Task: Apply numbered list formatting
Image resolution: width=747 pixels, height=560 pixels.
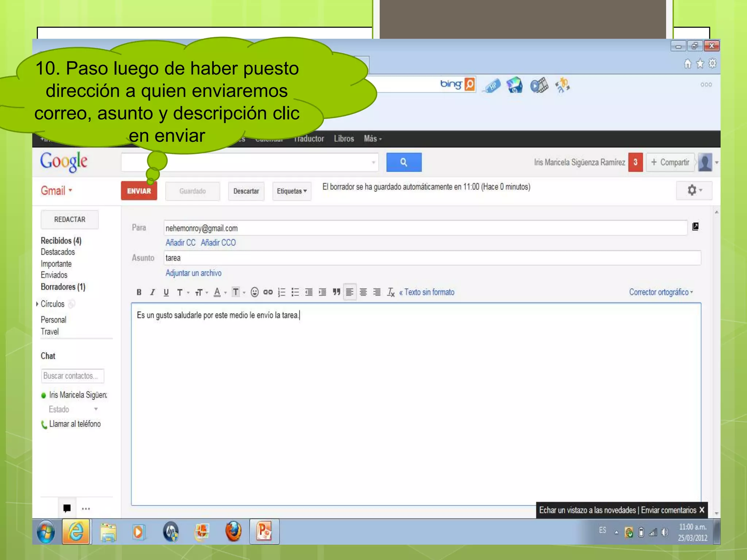Action: [x=282, y=292]
